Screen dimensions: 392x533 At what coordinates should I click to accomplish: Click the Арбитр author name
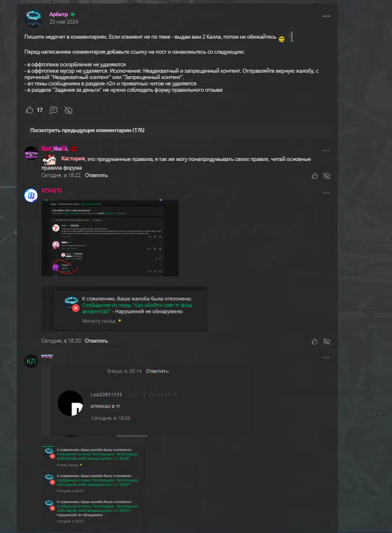tap(58, 14)
